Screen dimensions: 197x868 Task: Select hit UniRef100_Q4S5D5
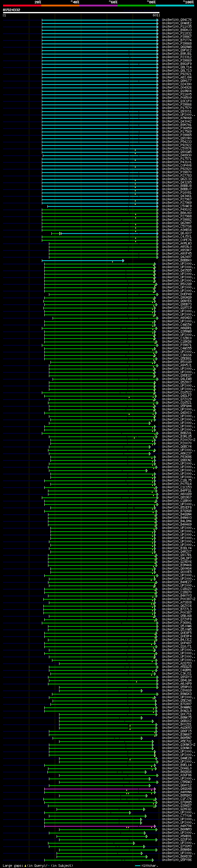[x=177, y=270]
